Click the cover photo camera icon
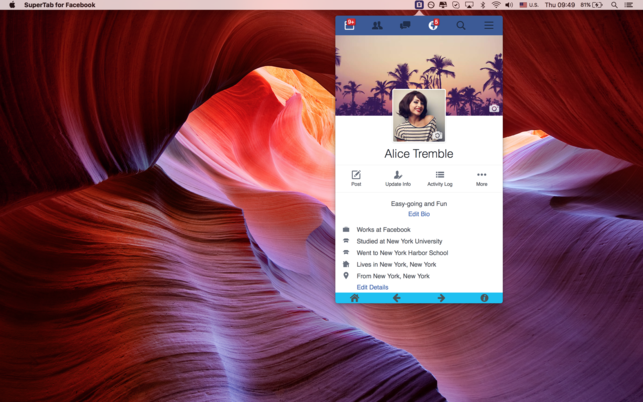This screenshot has height=402, width=643. point(494,108)
